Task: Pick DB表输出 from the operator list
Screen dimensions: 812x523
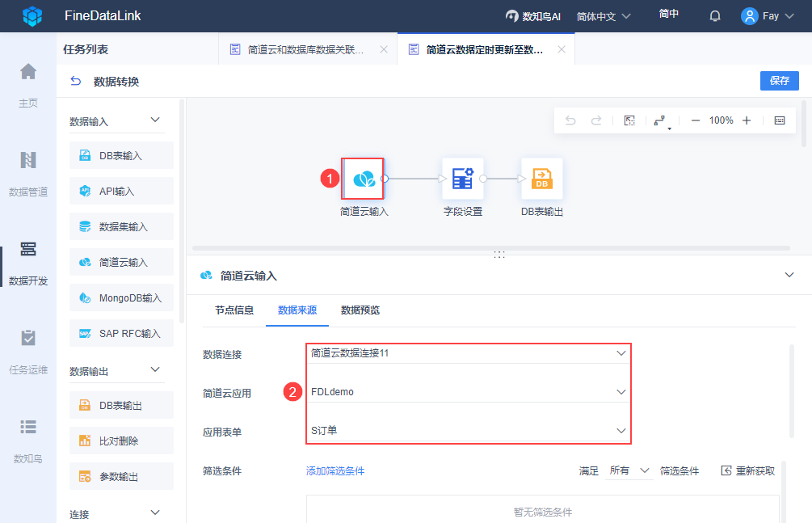Action: point(121,405)
